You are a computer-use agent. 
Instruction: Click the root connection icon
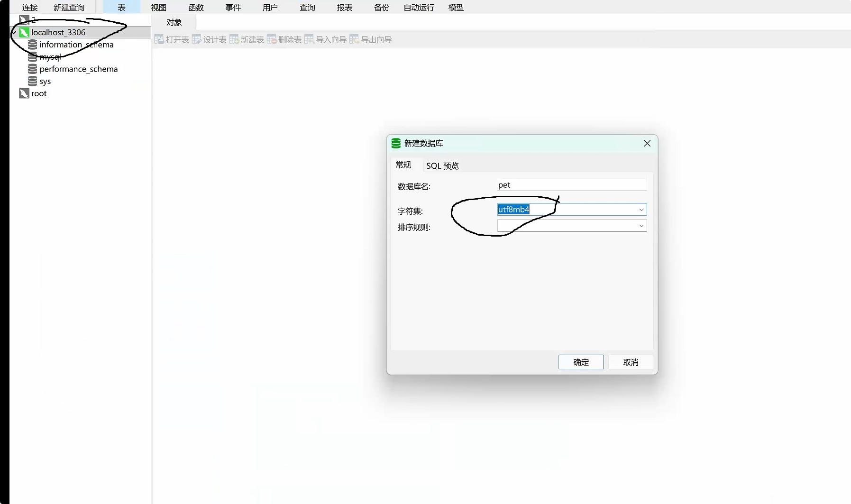click(x=24, y=93)
